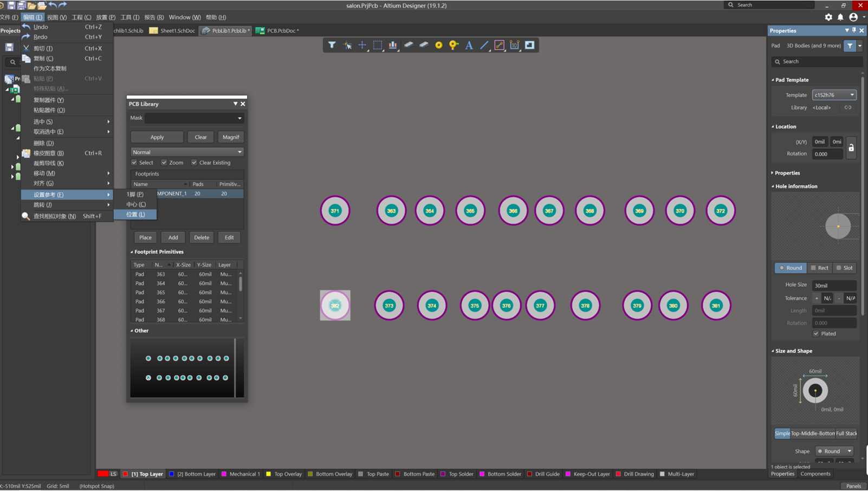Switch to the Sheet1.SchDoc tab

[x=172, y=31]
